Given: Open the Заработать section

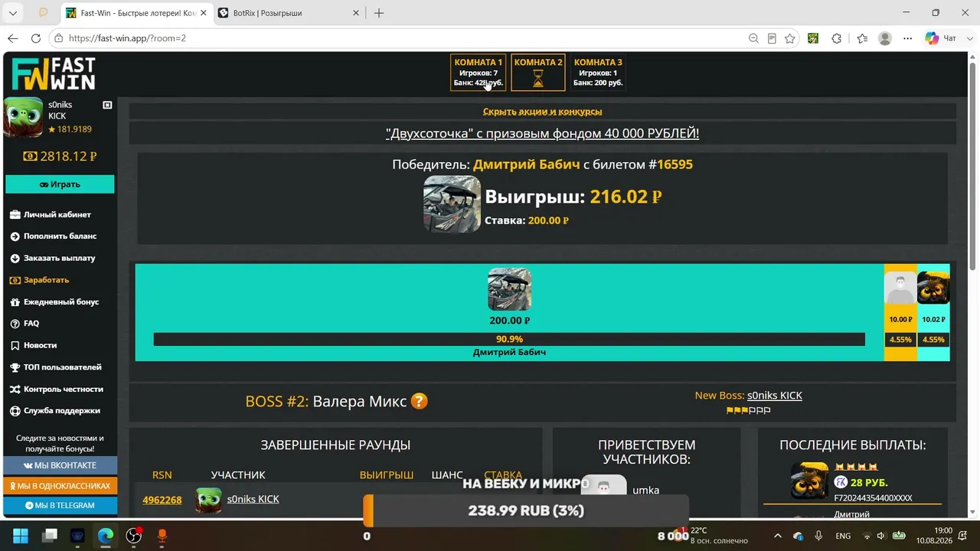Looking at the screenshot, I should (46, 280).
